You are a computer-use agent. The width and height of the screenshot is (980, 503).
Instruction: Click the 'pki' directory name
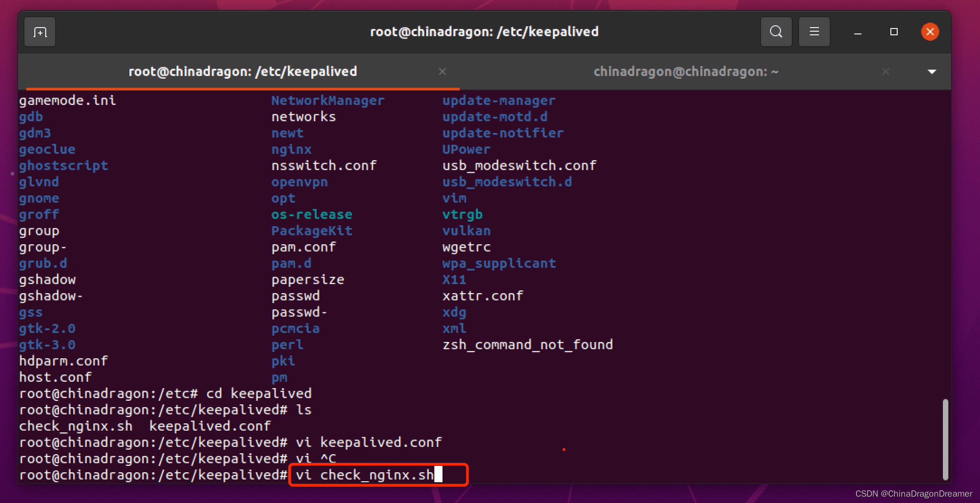tap(283, 361)
